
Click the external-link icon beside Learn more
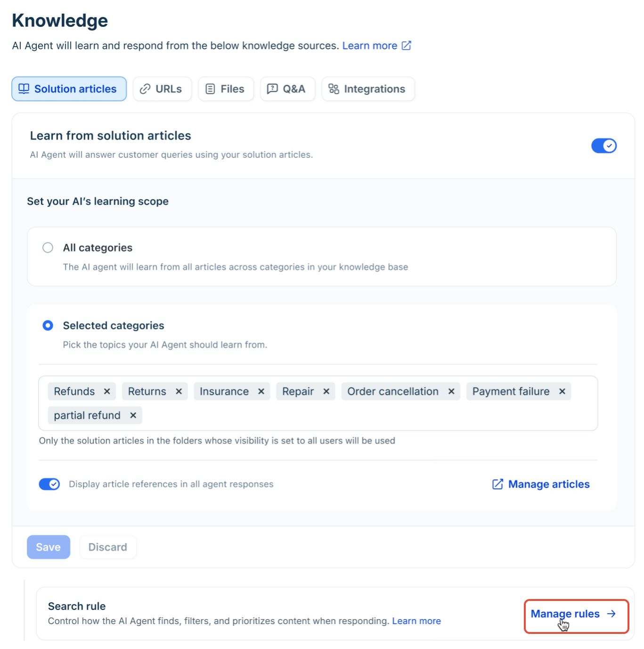coord(407,46)
